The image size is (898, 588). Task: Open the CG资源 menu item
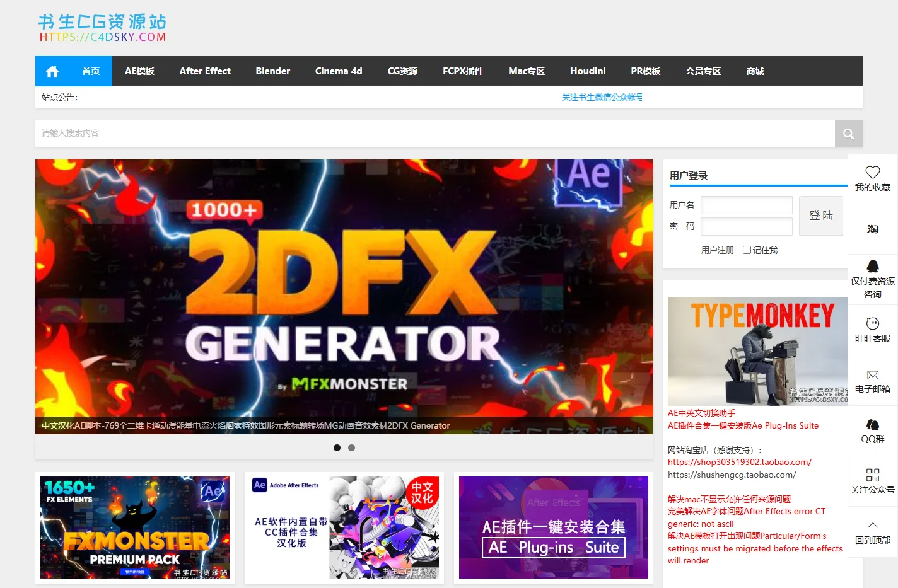[x=402, y=71]
